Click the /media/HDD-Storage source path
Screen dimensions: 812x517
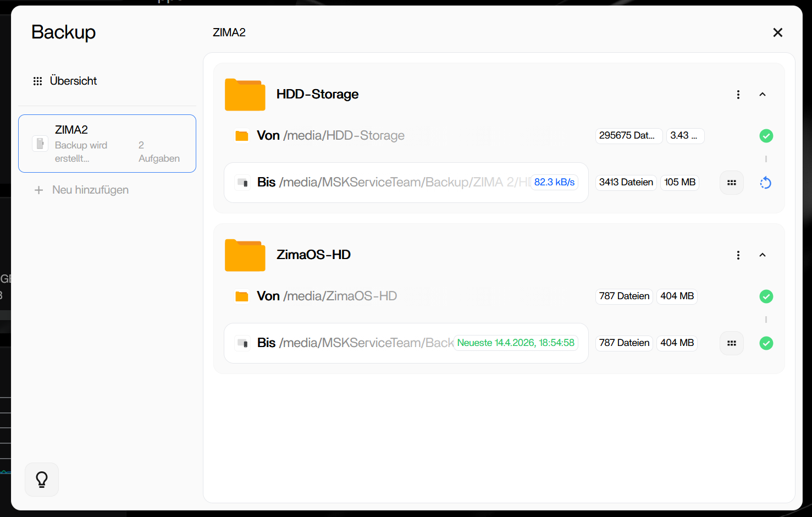coord(344,135)
